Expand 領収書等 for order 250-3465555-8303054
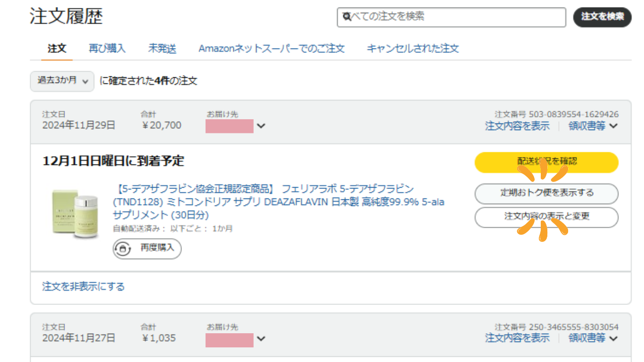Viewport: 644px width, 362px height. click(x=593, y=338)
